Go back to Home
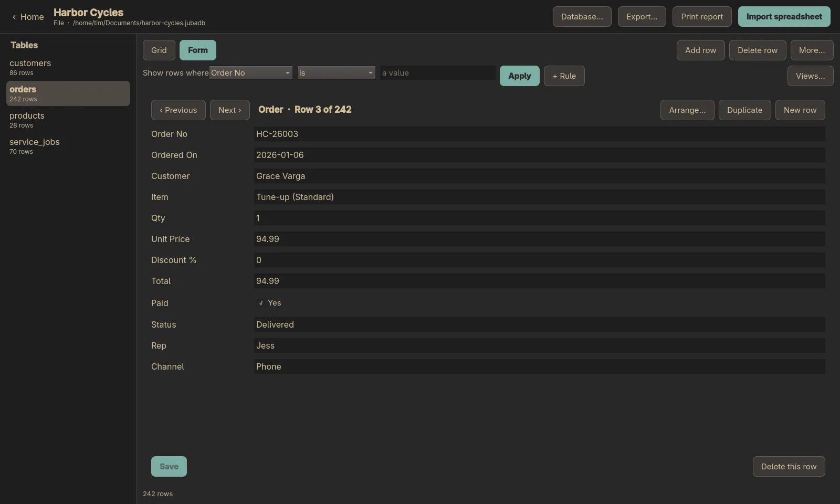840x504 pixels. coord(28,17)
